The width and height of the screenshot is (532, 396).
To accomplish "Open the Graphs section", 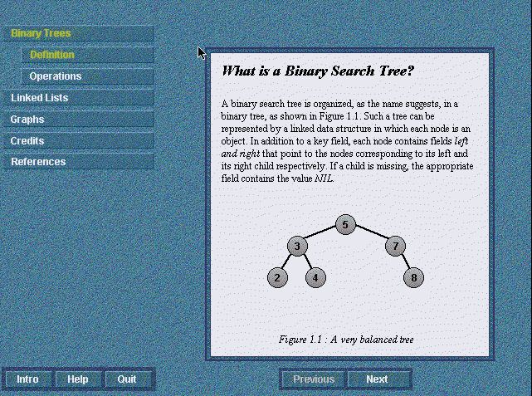I will point(78,120).
